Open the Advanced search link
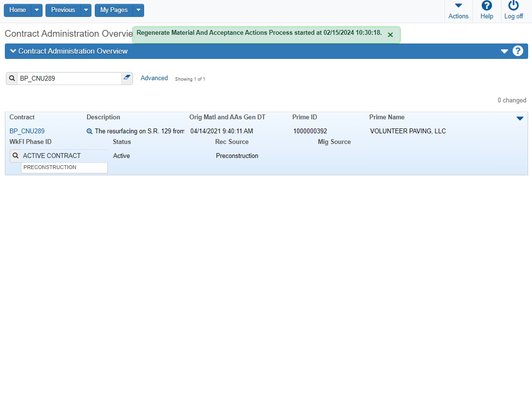 pos(154,78)
